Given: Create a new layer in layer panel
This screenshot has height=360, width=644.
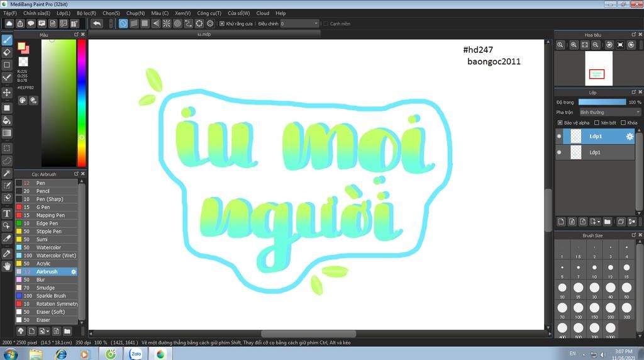Looking at the screenshot, I should click(x=561, y=222).
